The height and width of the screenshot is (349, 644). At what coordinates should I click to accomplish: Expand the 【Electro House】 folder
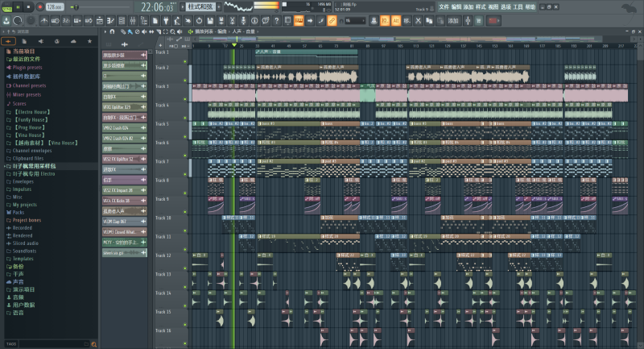pyautogui.click(x=31, y=111)
